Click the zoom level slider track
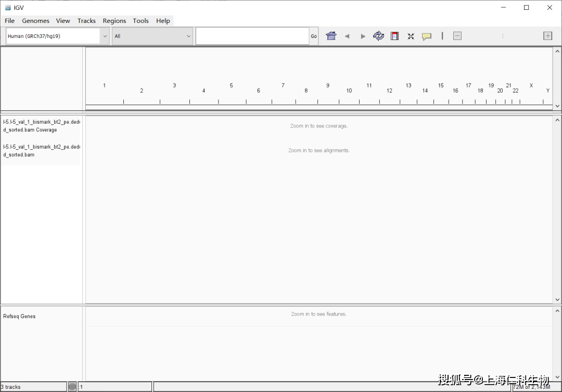The width and height of the screenshot is (562, 392). pos(503,36)
